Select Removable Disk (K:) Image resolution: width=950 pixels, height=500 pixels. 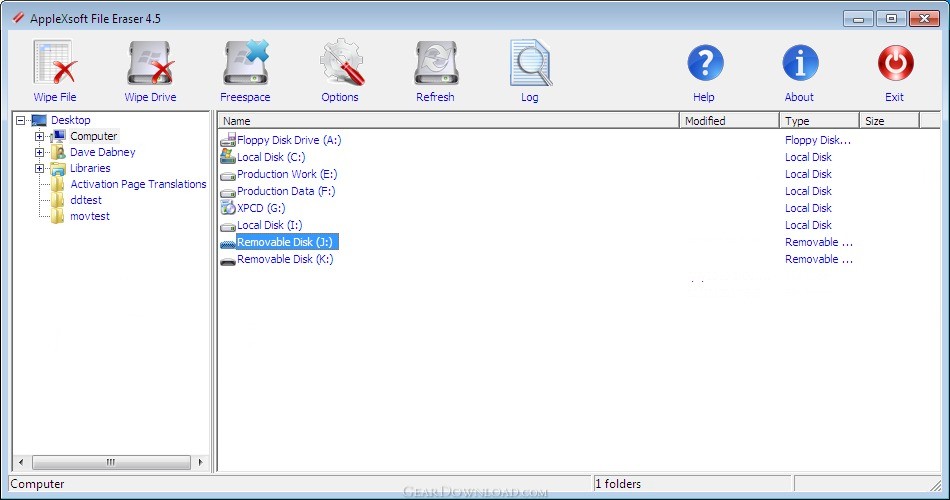point(285,259)
